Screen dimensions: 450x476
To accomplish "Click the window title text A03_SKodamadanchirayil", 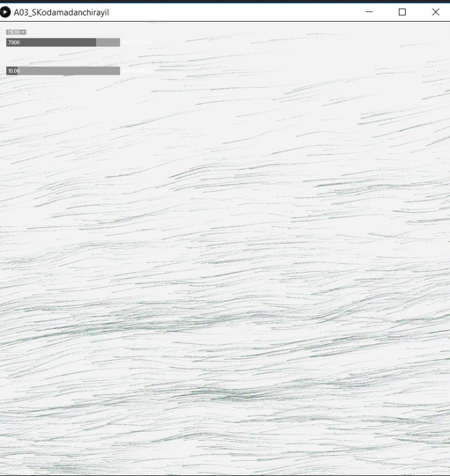I will 61,12.
